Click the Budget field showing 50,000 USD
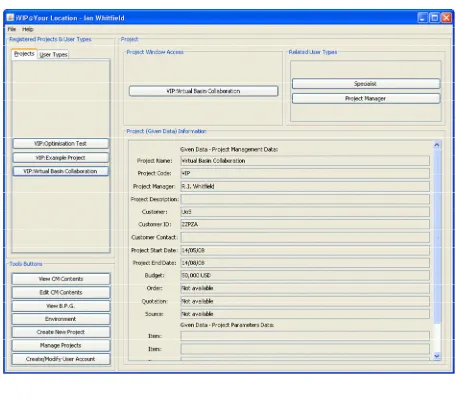 pyautogui.click(x=305, y=276)
